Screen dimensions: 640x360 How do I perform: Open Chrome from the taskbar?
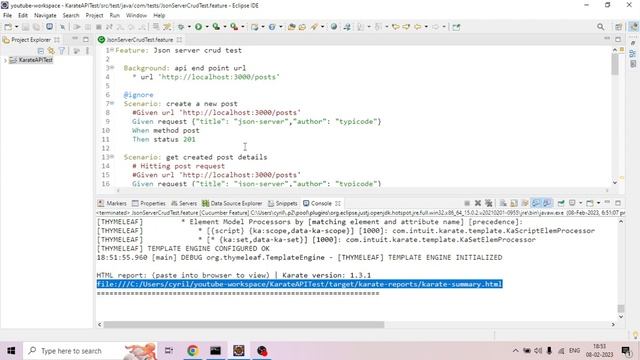tap(193, 351)
